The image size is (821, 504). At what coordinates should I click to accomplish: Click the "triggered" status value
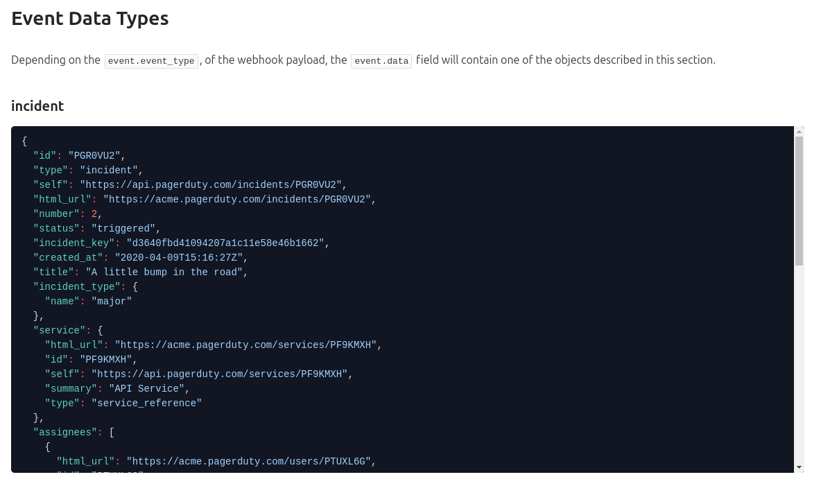point(123,228)
